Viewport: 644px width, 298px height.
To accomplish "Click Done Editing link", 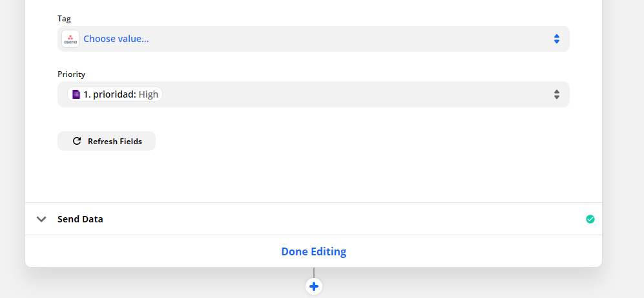I will 314,251.
